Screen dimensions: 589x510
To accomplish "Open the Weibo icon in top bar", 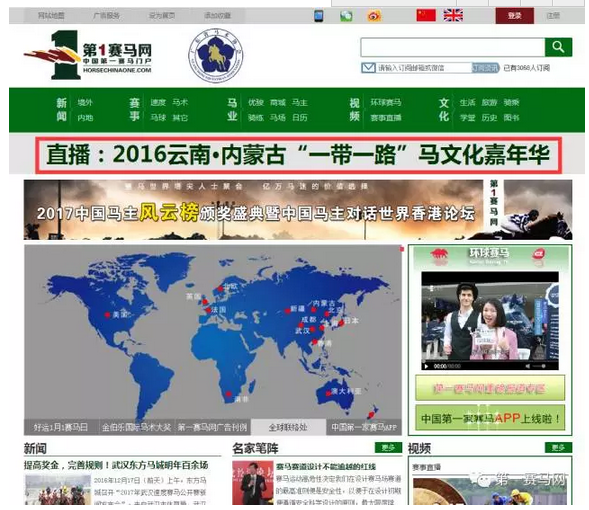I will tap(374, 16).
